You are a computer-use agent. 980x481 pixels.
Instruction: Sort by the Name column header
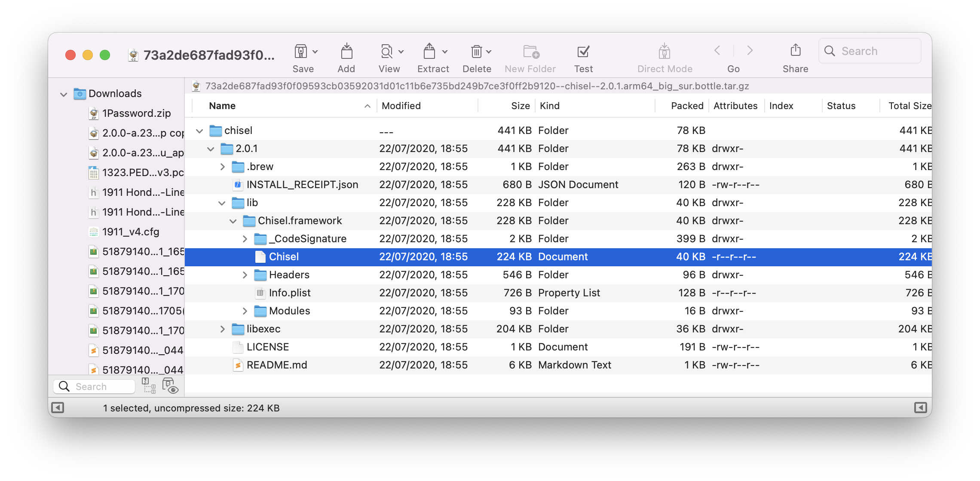[x=284, y=106]
